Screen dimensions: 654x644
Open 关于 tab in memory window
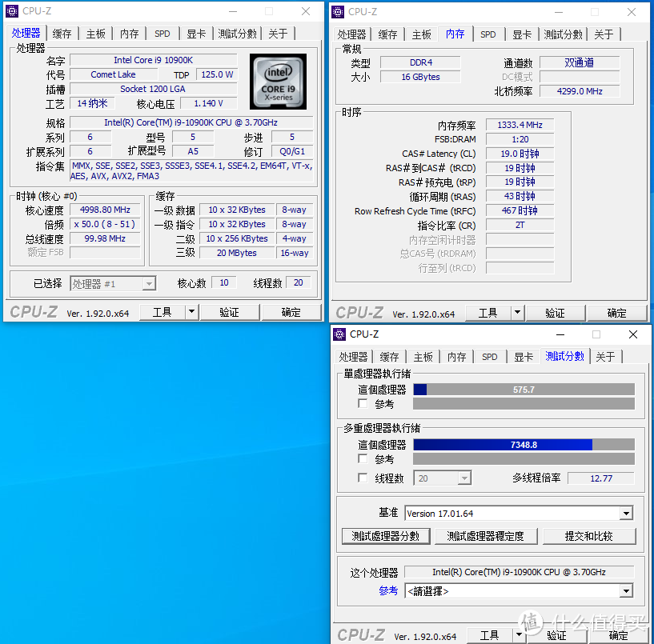(x=604, y=34)
